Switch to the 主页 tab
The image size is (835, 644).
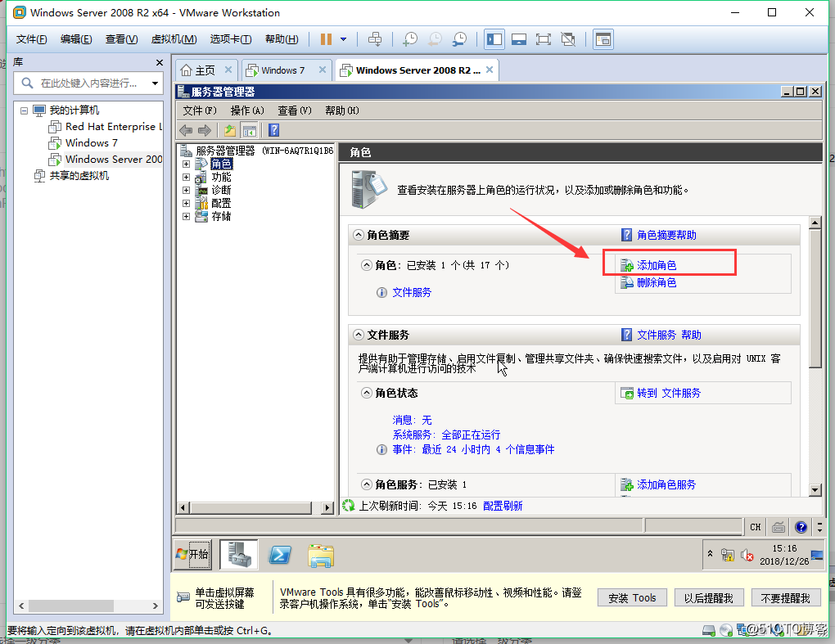(x=205, y=70)
